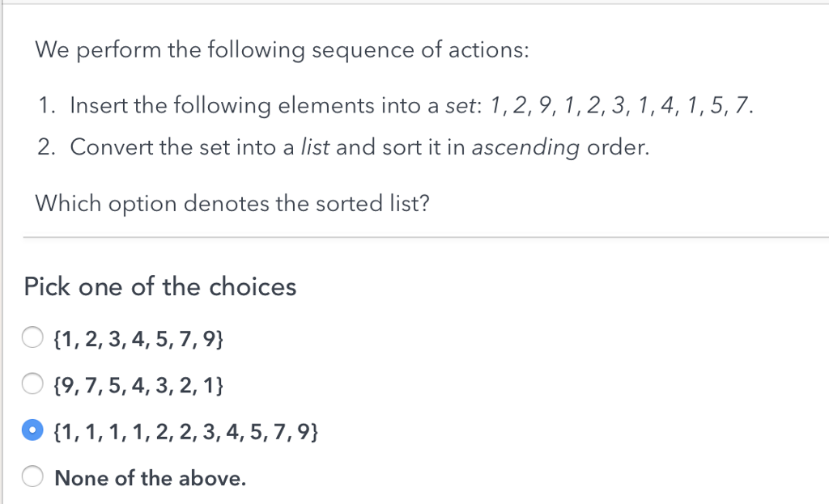Click the italic word list in step two

click(315, 148)
